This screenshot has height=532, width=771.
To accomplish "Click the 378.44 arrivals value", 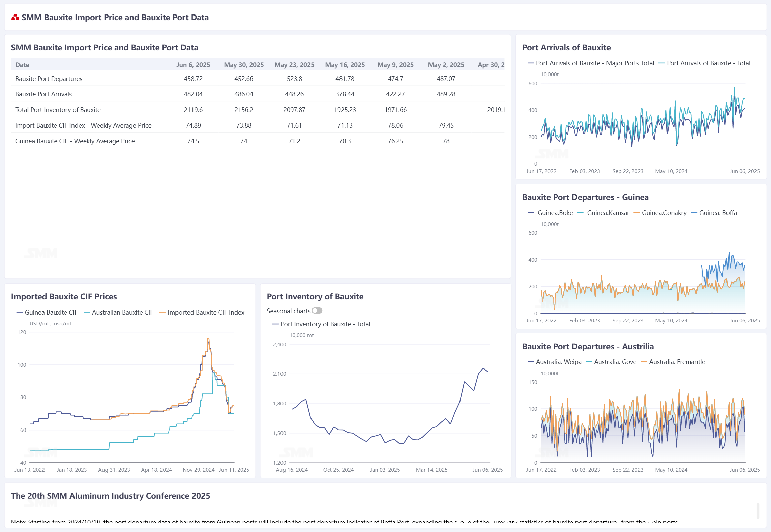I will pos(345,94).
